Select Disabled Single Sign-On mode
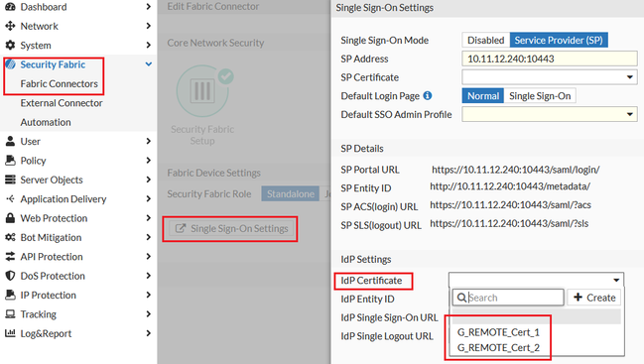The height and width of the screenshot is (364, 644). tap(485, 41)
